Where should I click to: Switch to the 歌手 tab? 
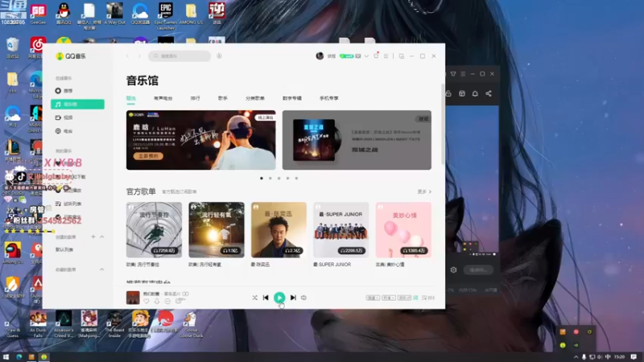tap(223, 98)
